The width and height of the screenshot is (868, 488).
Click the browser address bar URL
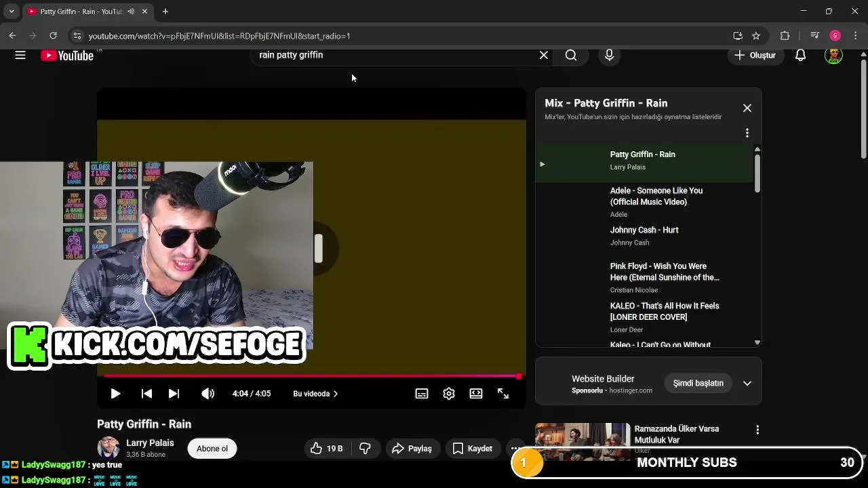click(219, 36)
